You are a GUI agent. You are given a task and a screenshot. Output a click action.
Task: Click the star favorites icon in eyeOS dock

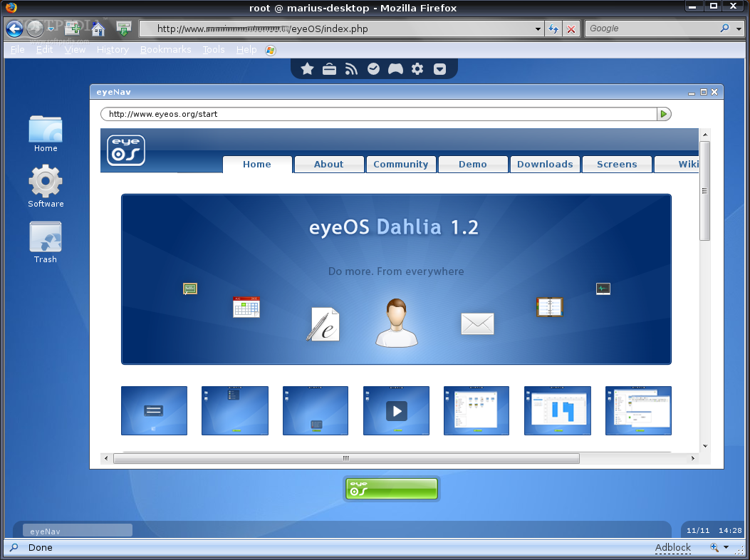click(307, 69)
